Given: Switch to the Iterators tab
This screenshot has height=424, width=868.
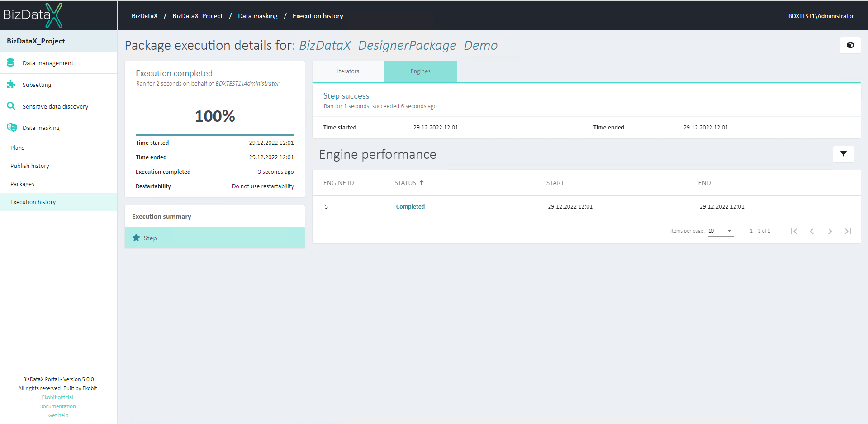Looking at the screenshot, I should 348,71.
